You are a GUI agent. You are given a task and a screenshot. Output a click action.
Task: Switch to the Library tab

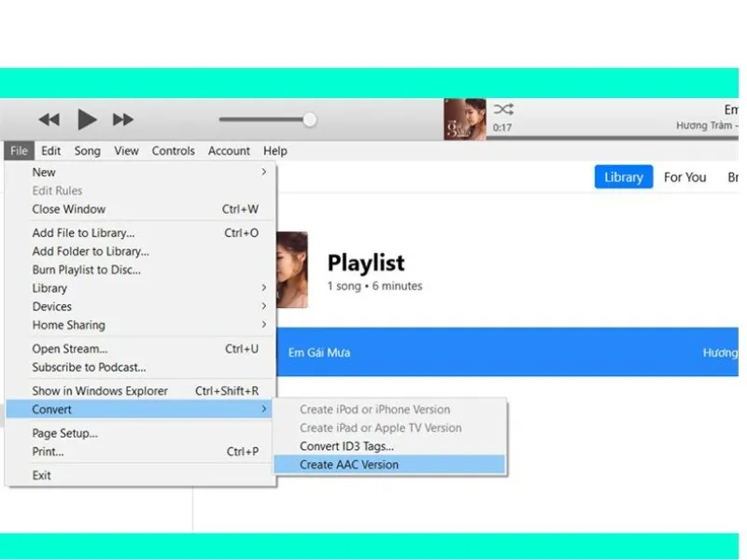coord(624,177)
